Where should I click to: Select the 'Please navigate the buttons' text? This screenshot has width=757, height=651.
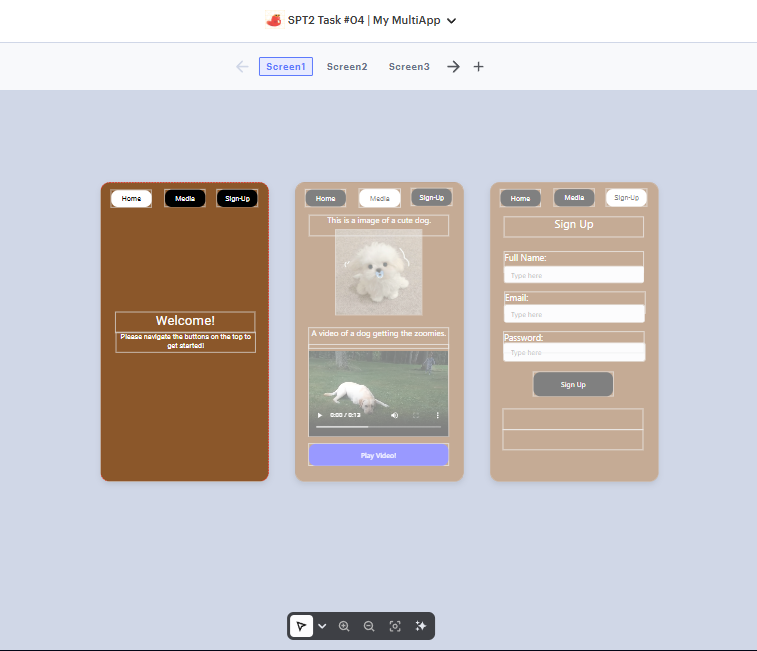[x=185, y=341]
